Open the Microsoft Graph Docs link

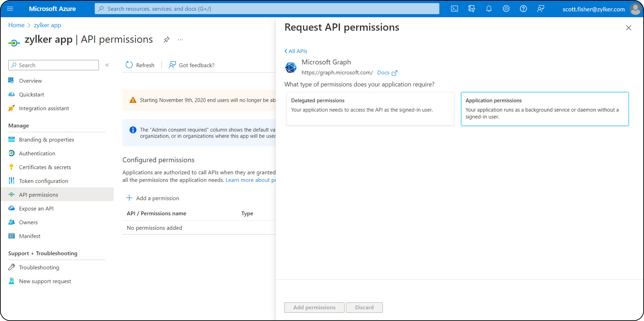click(387, 73)
